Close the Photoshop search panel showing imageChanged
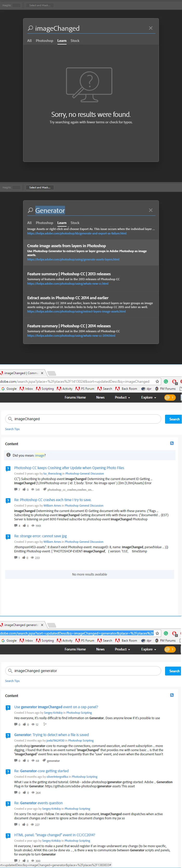This screenshot has width=182, height=868. (150, 28)
